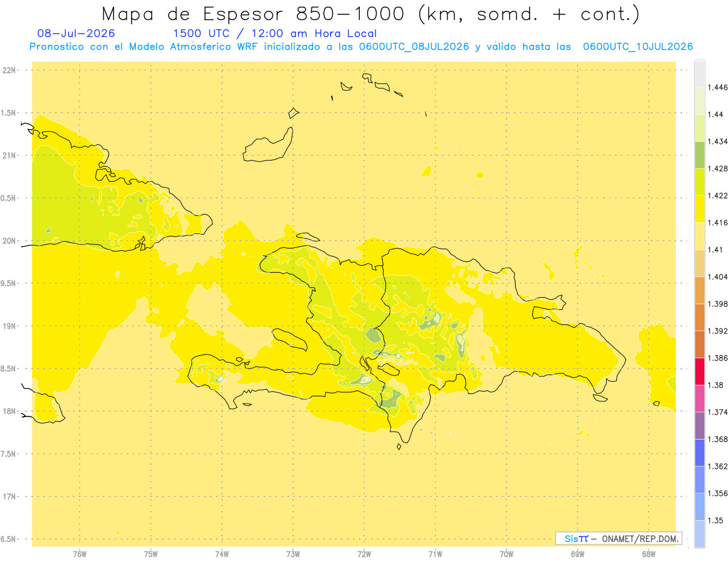Click the '19N' latitude label
Screen dimensions: 728x562
[x=10, y=326]
